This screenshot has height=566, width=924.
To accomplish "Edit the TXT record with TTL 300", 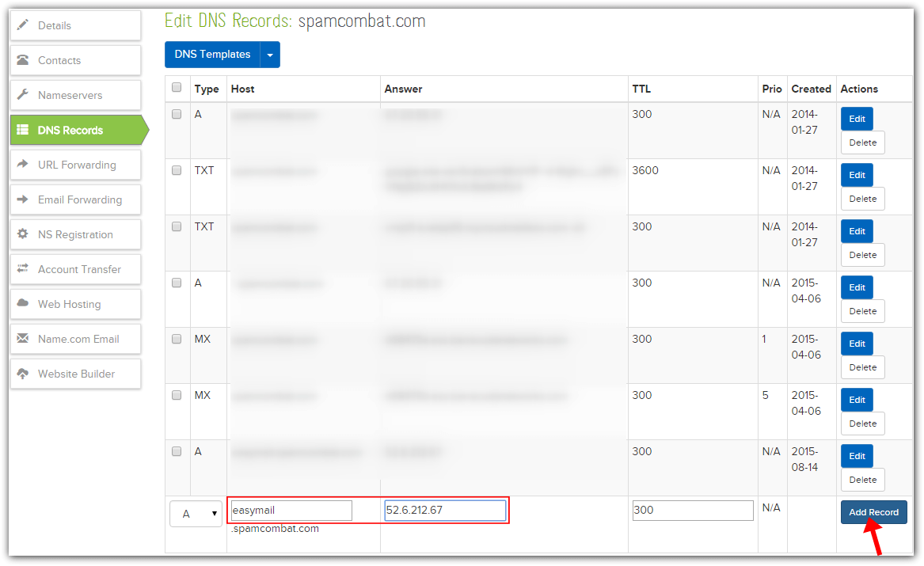I will click(x=857, y=231).
